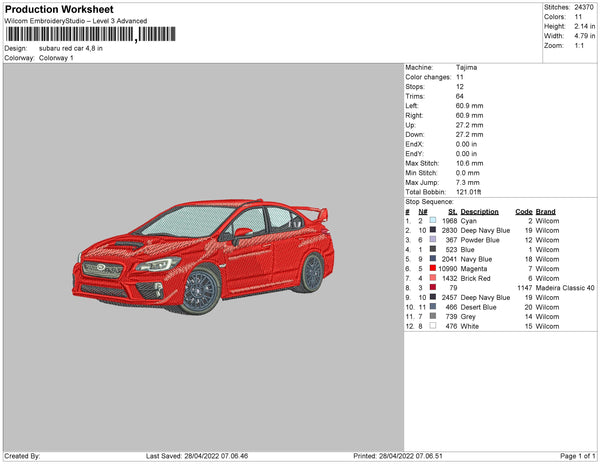
Task: Click the Navy Blue swatch with 2041 stitches
Action: coord(433,259)
